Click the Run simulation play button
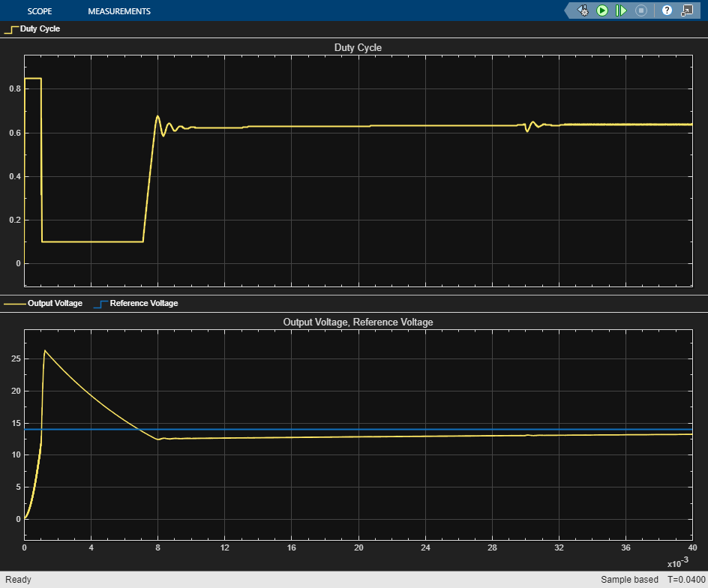Image resolution: width=708 pixels, height=588 pixels. click(601, 10)
